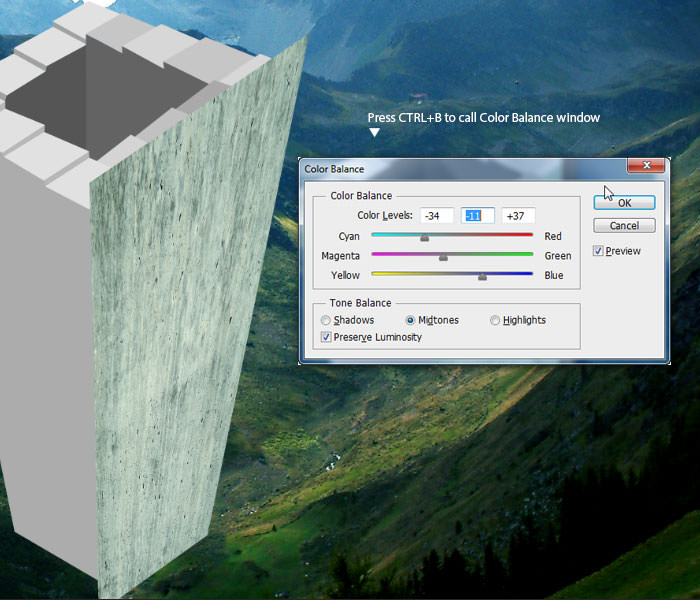This screenshot has width=700, height=600.
Task: Select the Highlights radio button
Action: tap(495, 320)
